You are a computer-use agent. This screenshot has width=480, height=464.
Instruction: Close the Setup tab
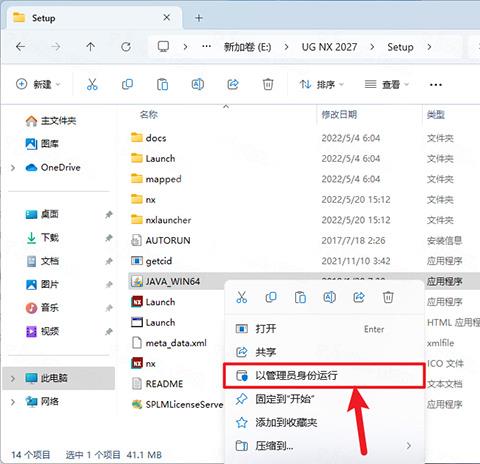pos(167,17)
